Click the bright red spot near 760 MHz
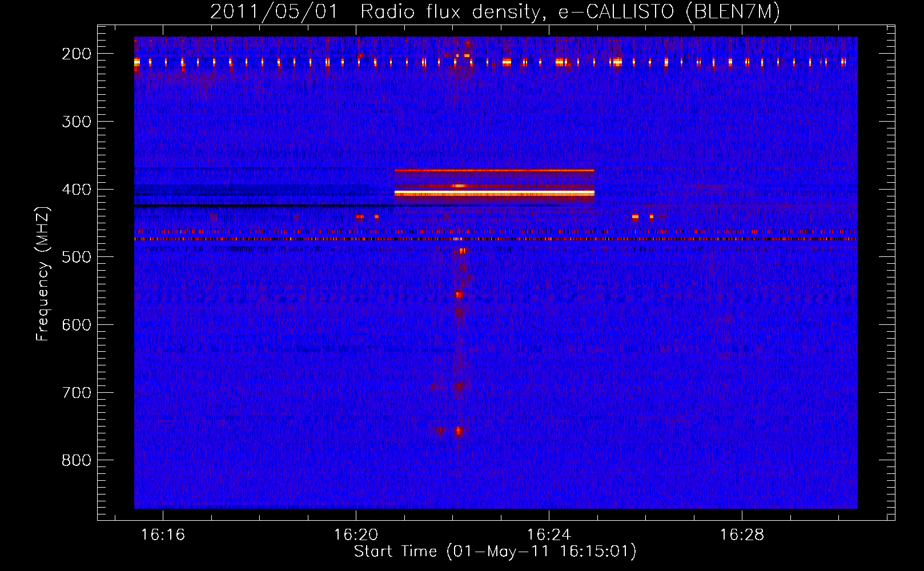Viewport: 924px width, 571px height. coord(458,431)
